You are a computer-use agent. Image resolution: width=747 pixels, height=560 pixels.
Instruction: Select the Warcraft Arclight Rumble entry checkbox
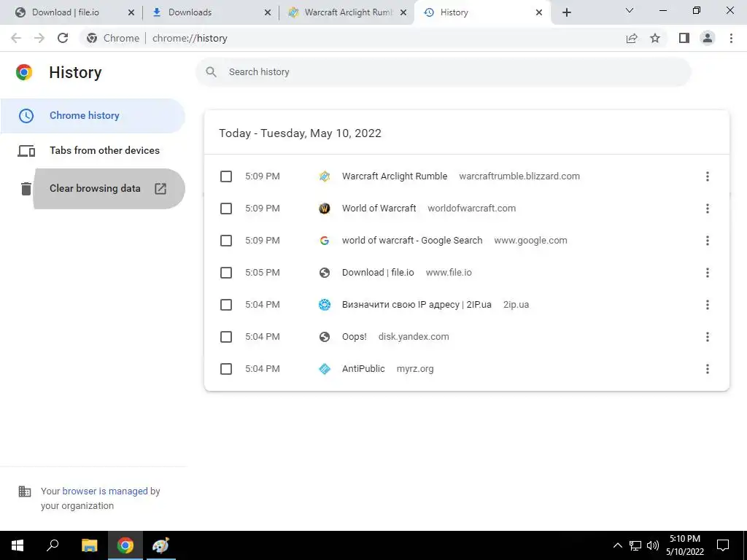pos(226,176)
